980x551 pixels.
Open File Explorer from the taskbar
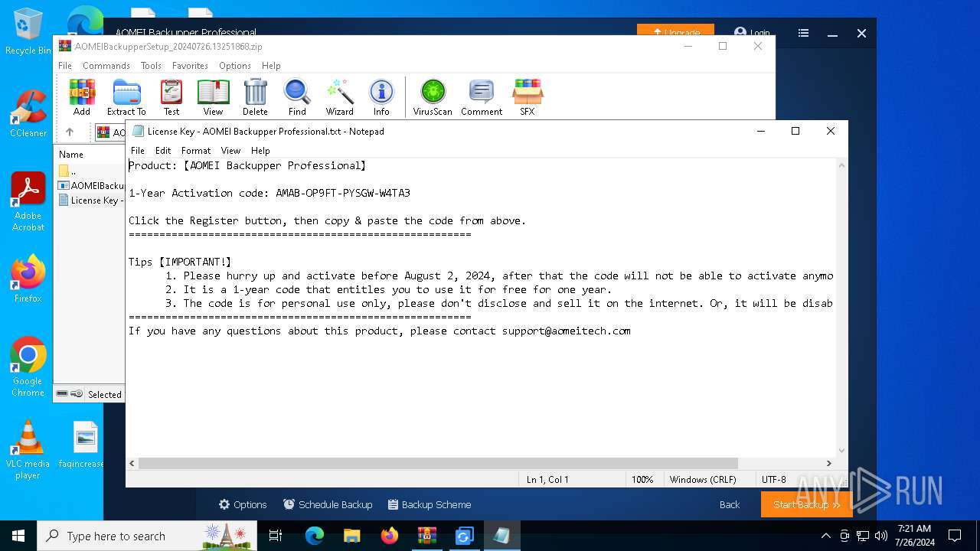point(352,536)
